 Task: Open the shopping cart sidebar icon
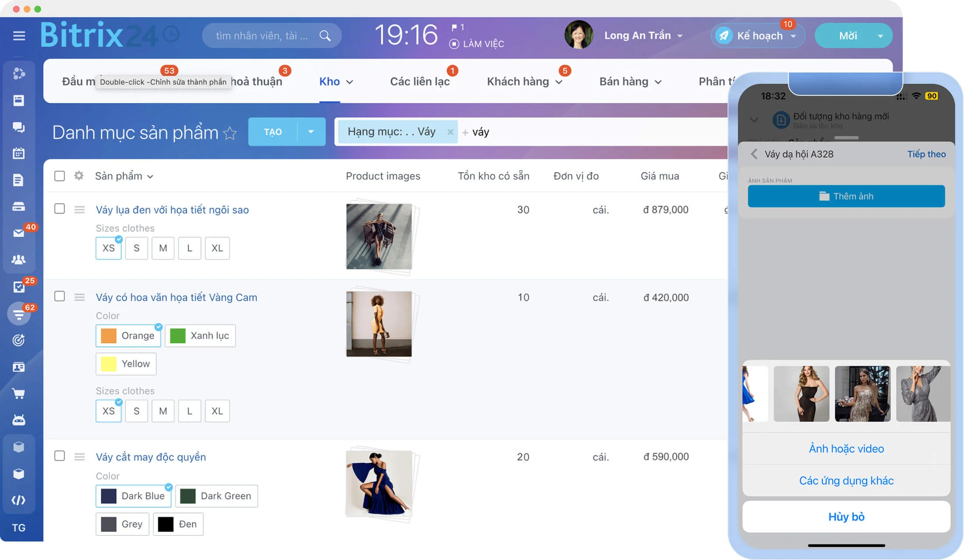(18, 393)
